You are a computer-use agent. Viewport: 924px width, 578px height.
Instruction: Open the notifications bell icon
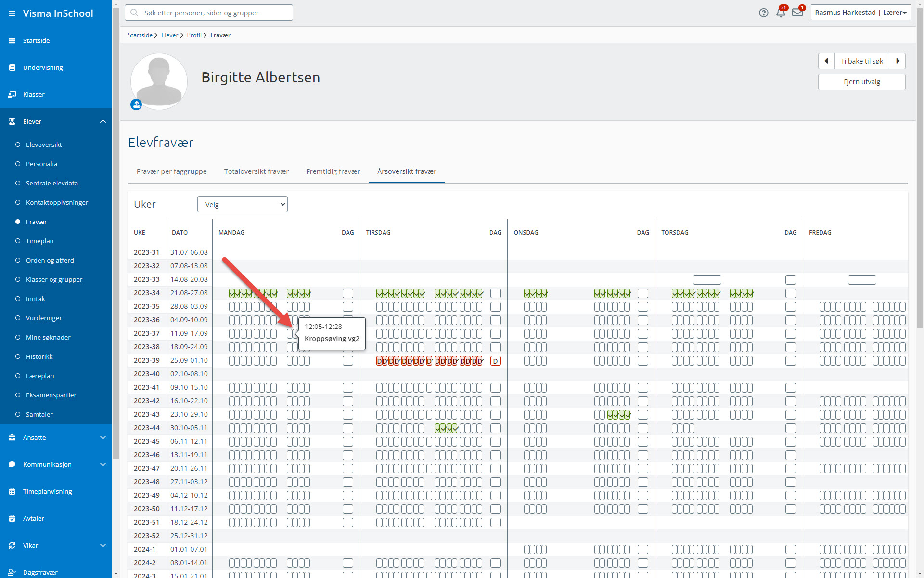pyautogui.click(x=781, y=13)
